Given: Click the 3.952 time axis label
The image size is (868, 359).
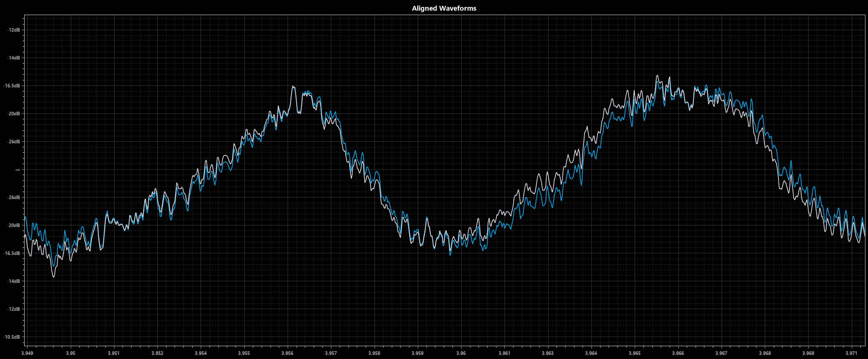Looking at the screenshot, I should point(157,353).
